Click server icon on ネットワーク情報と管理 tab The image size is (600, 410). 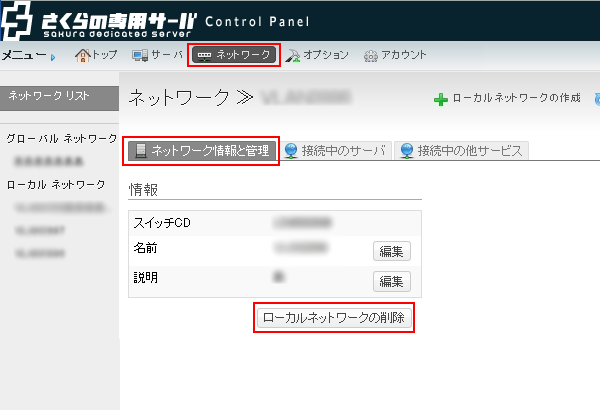pyautogui.click(x=141, y=150)
